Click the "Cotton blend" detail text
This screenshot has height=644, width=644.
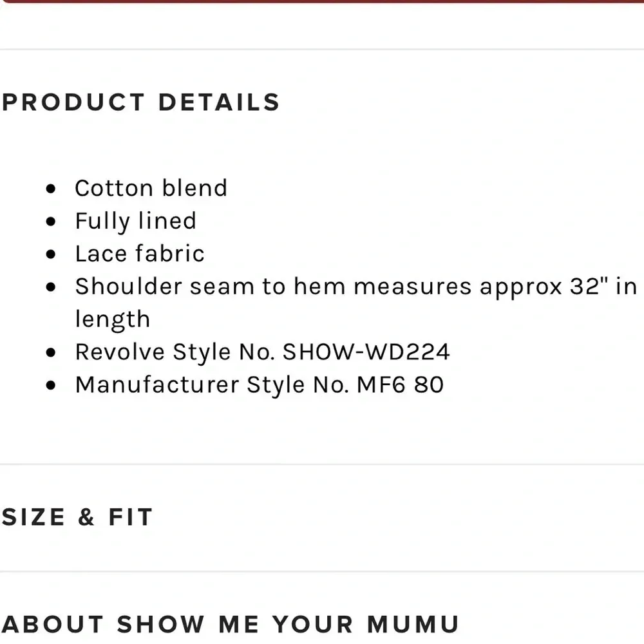(x=151, y=188)
